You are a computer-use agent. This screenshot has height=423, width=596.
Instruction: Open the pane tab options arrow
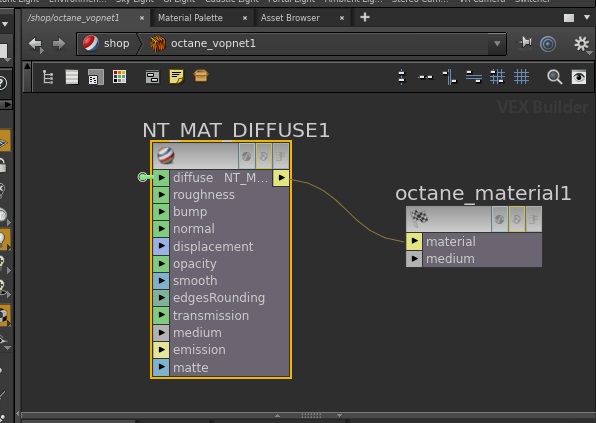pos(586,17)
